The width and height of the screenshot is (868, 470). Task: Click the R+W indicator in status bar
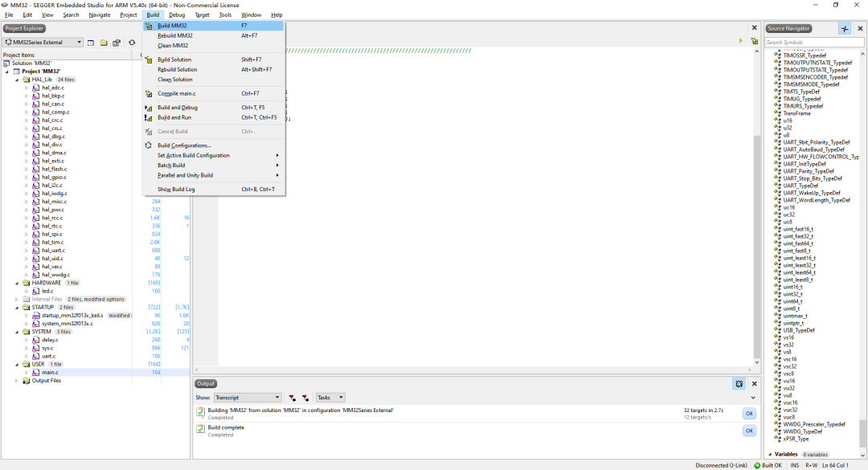(x=811, y=465)
